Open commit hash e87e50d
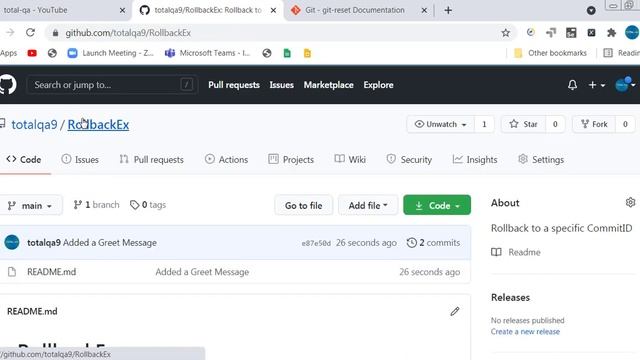Screen dimensions: 640x360 point(316,243)
